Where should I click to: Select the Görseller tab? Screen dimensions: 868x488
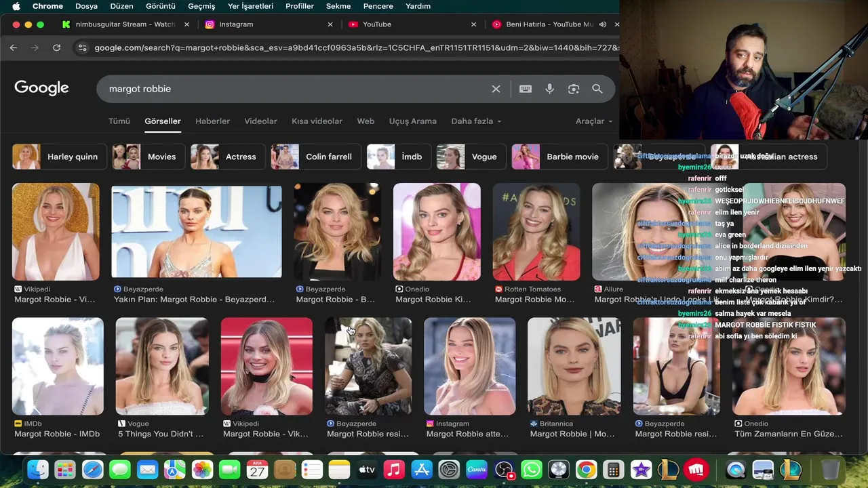(163, 121)
